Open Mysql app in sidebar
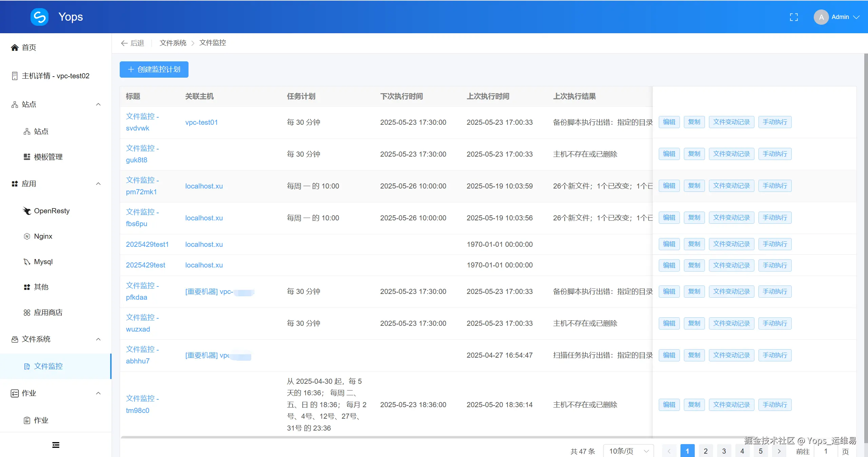This screenshot has width=868, height=457. (43, 262)
